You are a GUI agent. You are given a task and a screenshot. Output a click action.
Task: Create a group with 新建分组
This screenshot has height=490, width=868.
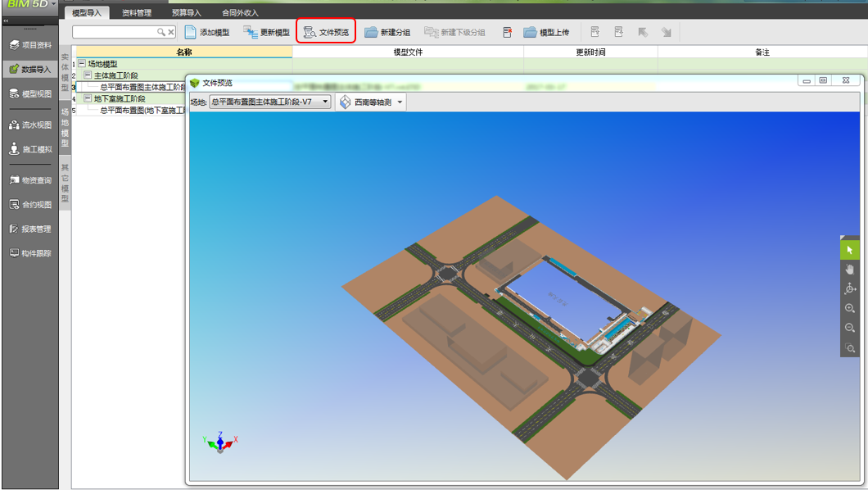click(x=387, y=32)
